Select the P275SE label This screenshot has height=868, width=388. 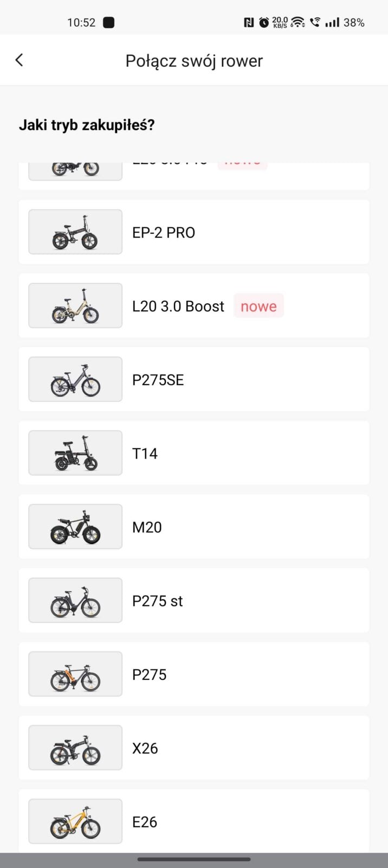pos(158,380)
